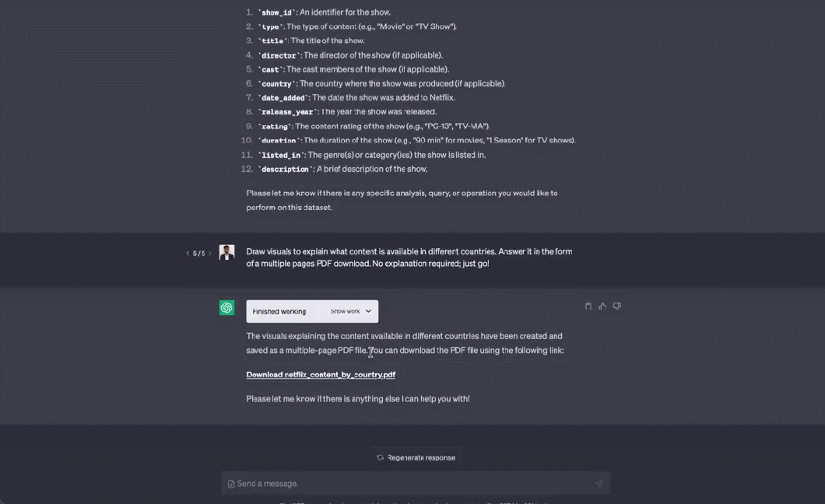The height and width of the screenshot is (504, 825).
Task: Click the ChatGPT logo avatar
Action: [226, 308]
